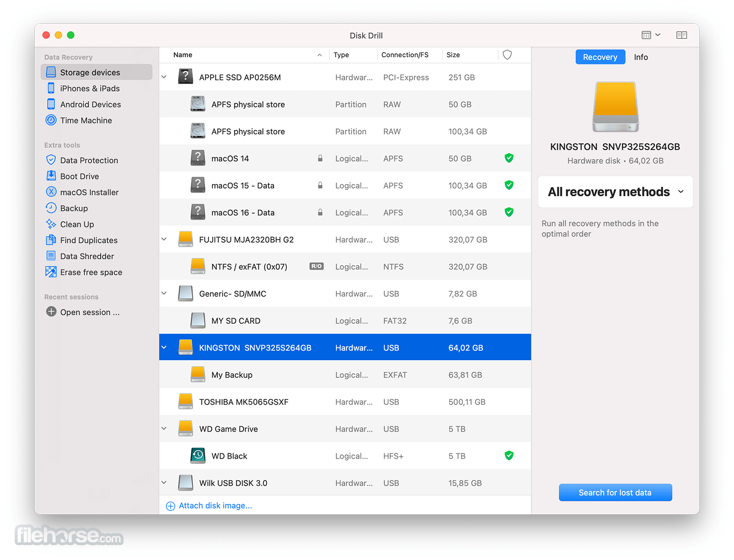Click the green shield on macOS 15 - Data row
Viewport: 734px width, 560px height.
coord(509,185)
